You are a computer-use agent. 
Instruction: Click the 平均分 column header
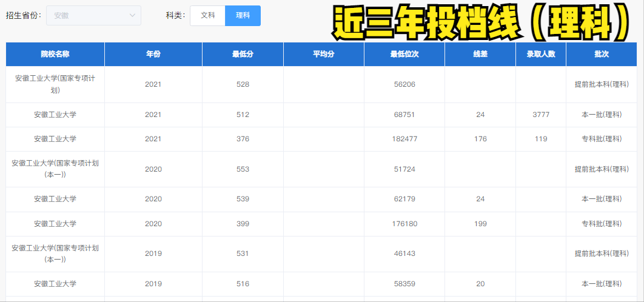click(324, 54)
